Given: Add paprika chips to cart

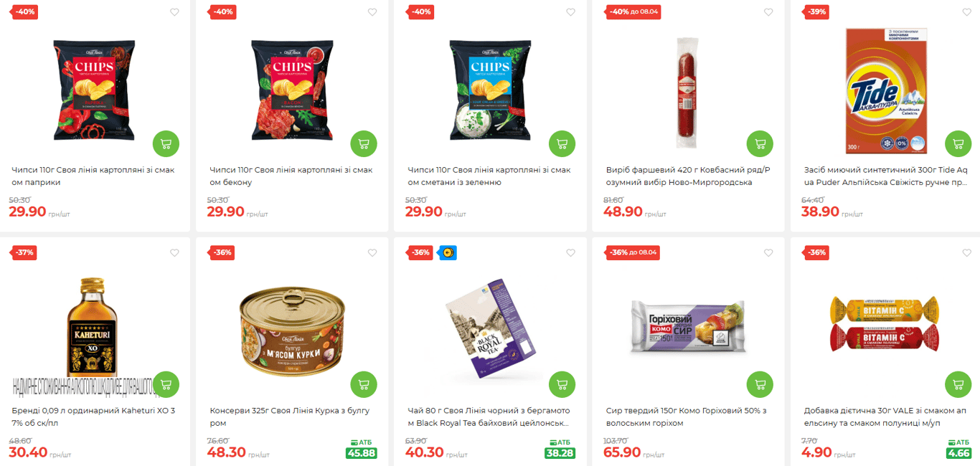Looking at the screenshot, I should [166, 143].
